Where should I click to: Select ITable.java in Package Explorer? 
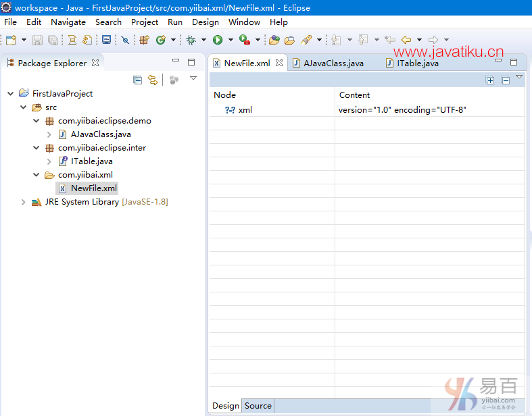click(91, 161)
